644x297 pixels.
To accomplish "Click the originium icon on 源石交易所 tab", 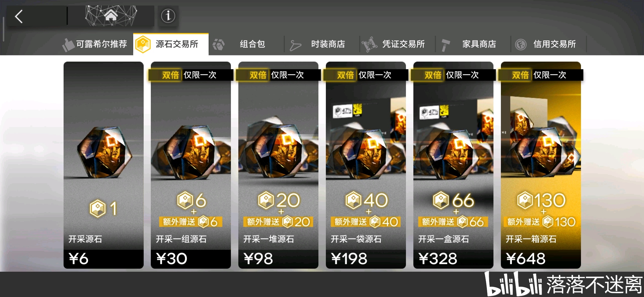I will coord(143,44).
